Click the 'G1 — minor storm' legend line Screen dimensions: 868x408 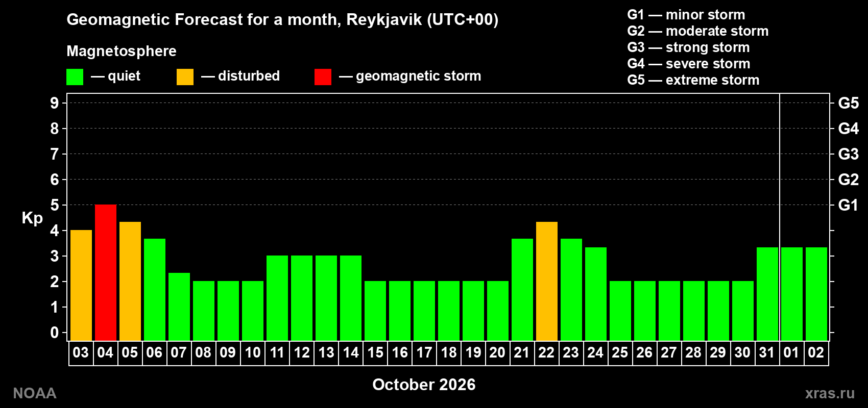point(686,15)
